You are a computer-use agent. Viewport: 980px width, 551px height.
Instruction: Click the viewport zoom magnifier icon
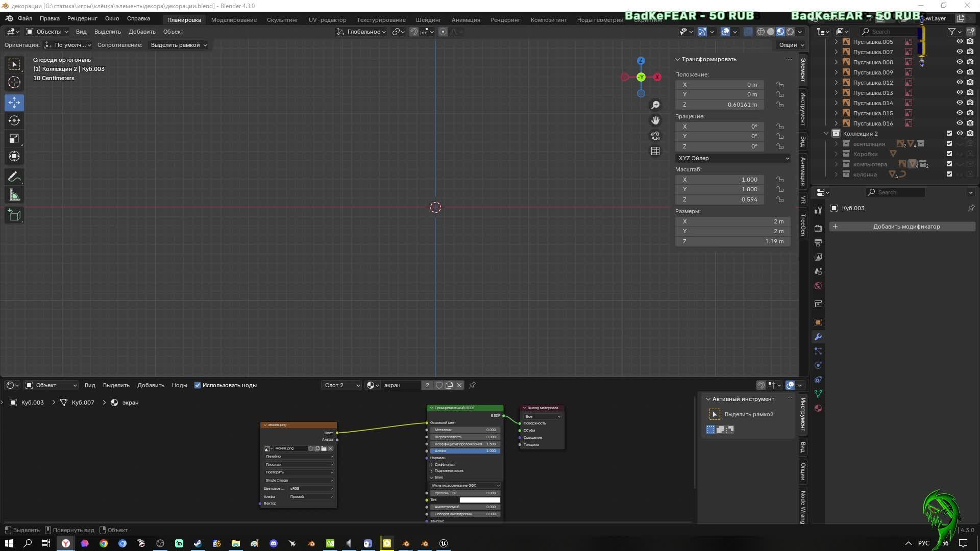coord(655,105)
